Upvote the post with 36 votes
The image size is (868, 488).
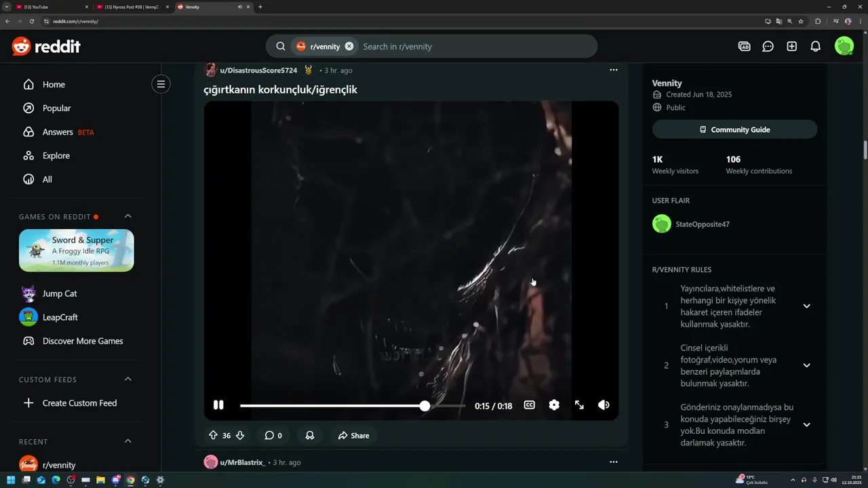(x=213, y=435)
